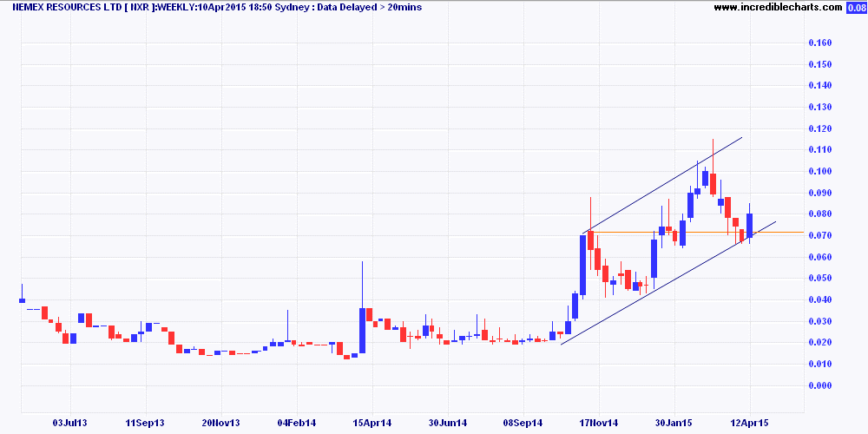Select the 0.140 price axis label

click(x=821, y=86)
